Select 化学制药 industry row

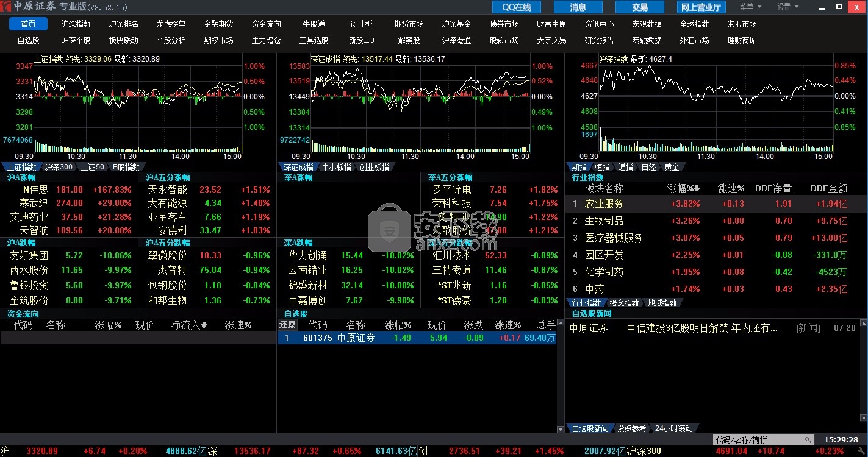pyautogui.click(x=716, y=272)
